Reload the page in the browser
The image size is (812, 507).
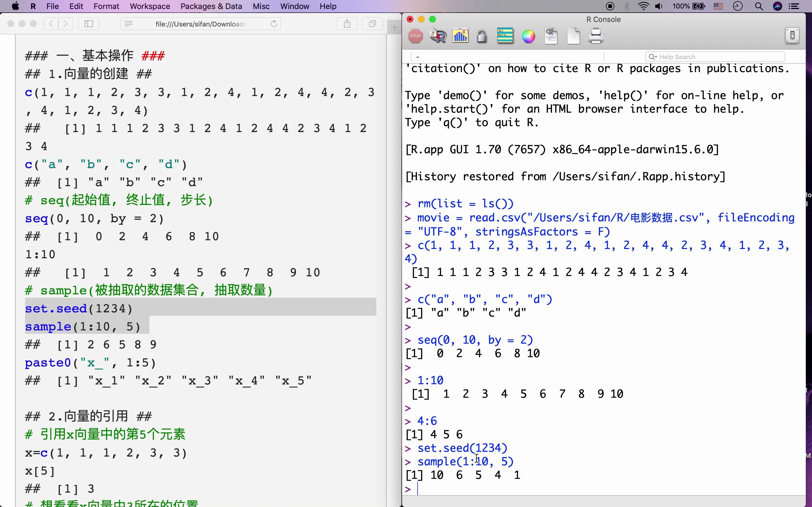click(274, 24)
